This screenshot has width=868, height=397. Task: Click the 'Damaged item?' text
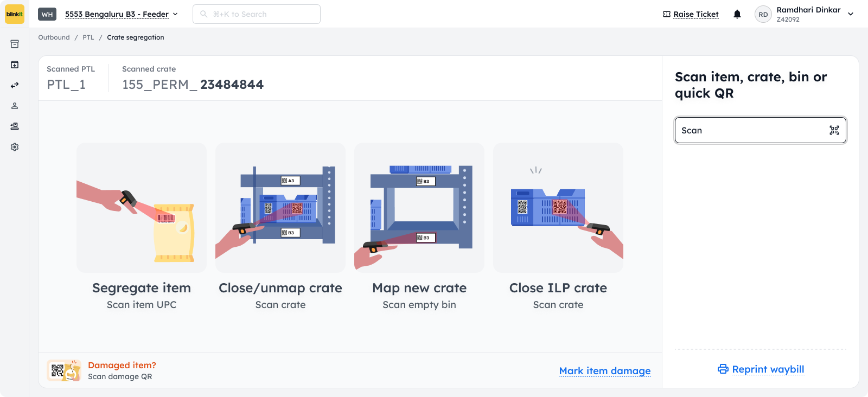(122, 365)
